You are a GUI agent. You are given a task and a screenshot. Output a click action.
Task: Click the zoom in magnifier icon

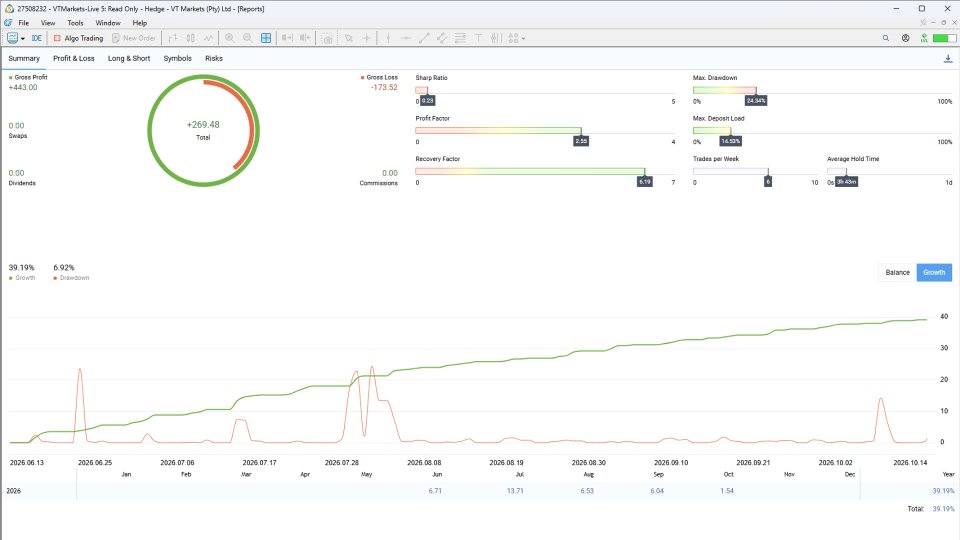pos(230,38)
